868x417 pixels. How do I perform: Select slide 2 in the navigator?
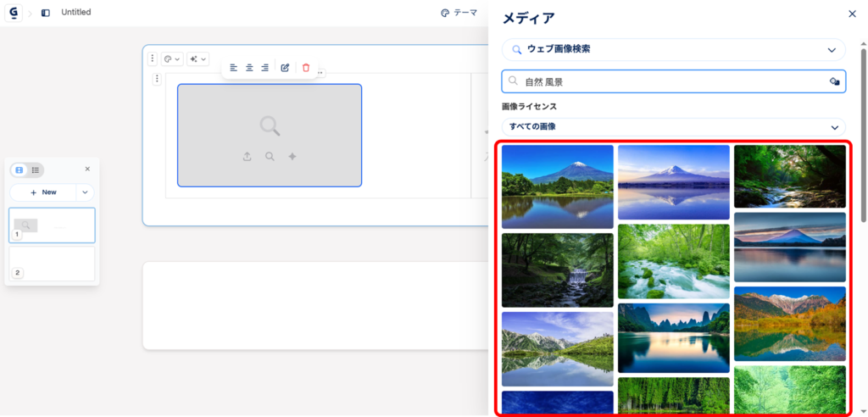[52, 264]
